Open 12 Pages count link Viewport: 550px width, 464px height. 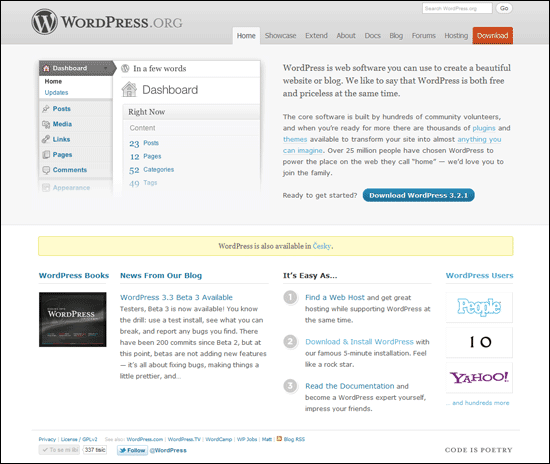[146, 156]
